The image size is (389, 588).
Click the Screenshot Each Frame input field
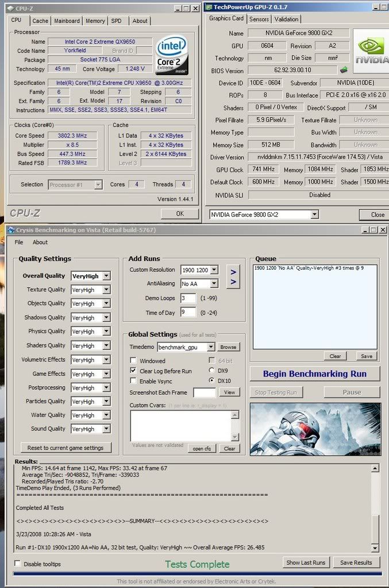[205, 393]
